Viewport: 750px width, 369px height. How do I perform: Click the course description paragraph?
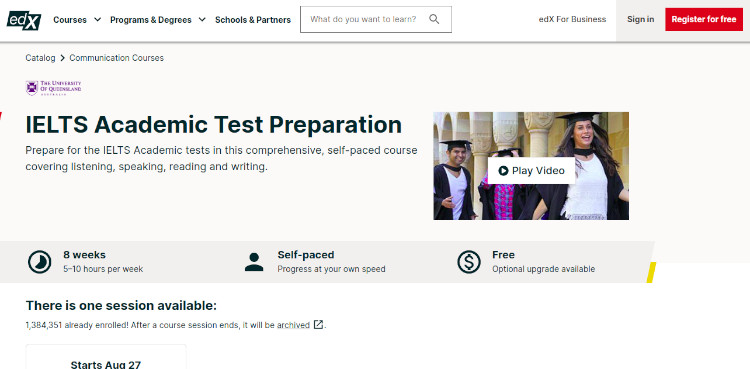[x=221, y=158]
